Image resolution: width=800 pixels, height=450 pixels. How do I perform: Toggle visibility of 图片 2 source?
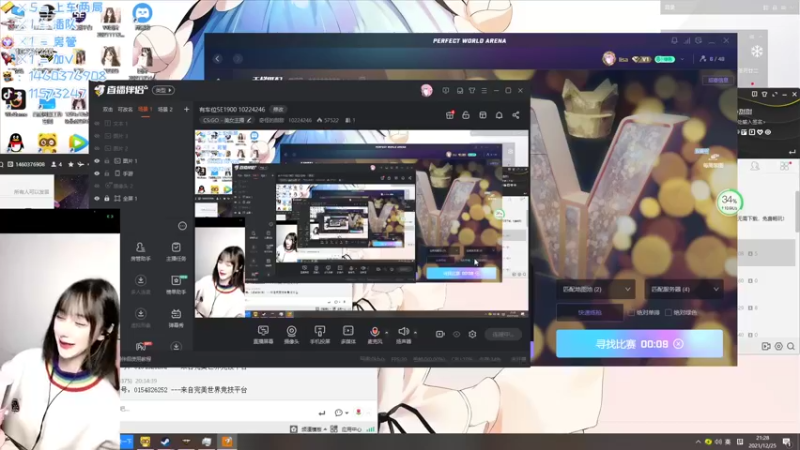(97, 148)
